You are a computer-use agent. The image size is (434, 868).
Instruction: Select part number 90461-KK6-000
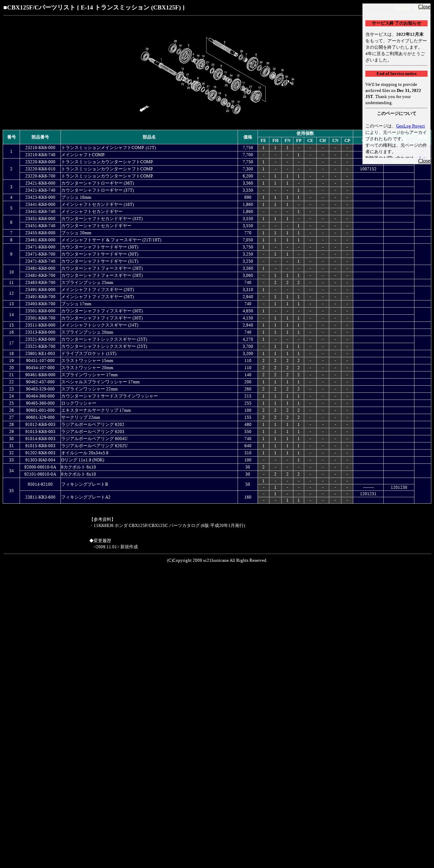pyautogui.click(x=40, y=375)
